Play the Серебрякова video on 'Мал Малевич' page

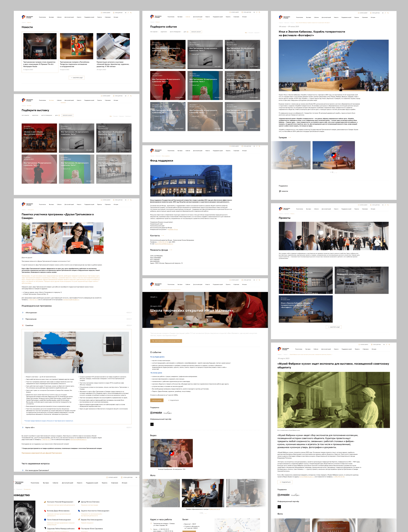[171, 453]
